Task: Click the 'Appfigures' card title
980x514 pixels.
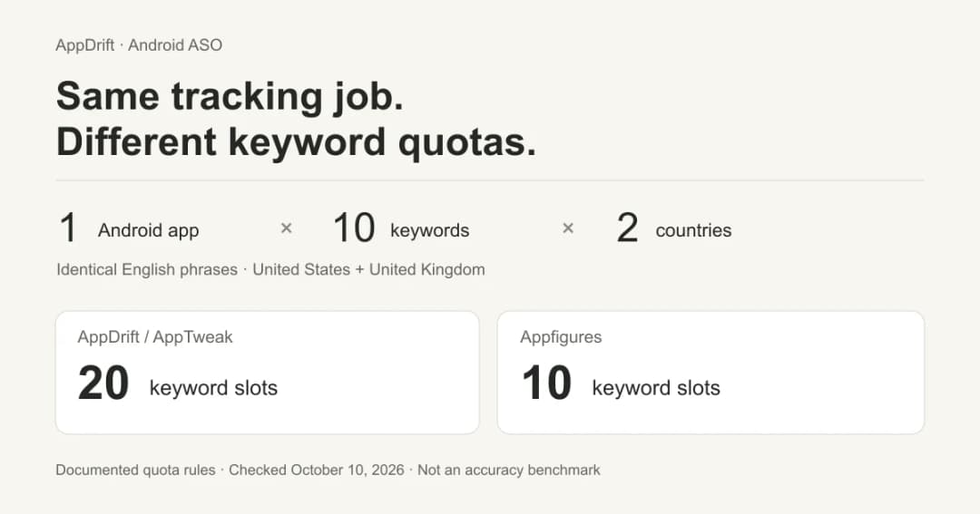Action: point(561,337)
